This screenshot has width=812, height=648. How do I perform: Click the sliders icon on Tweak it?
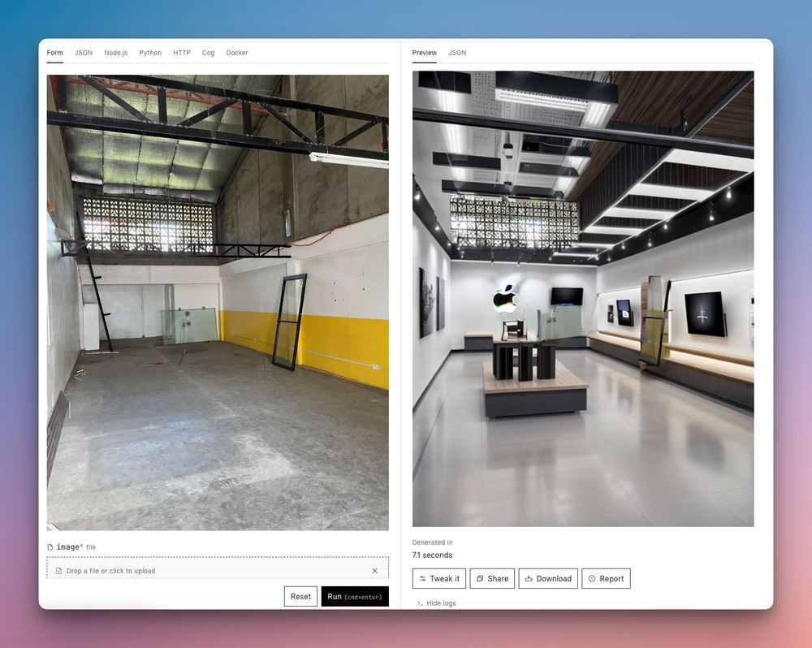pyautogui.click(x=423, y=579)
